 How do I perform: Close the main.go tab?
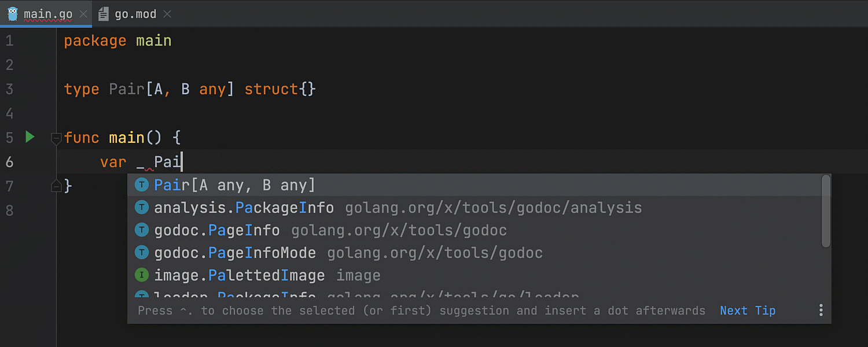click(x=83, y=14)
